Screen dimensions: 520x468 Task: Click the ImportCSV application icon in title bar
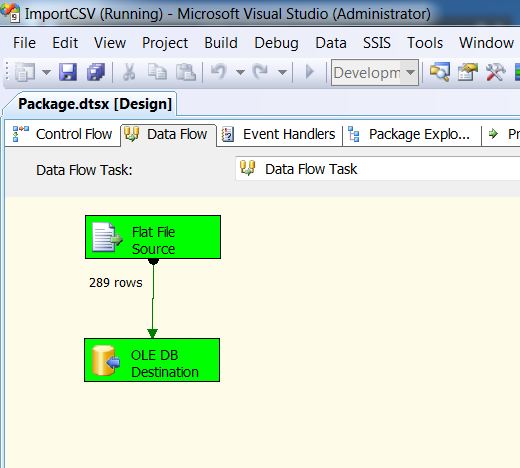pos(11,13)
